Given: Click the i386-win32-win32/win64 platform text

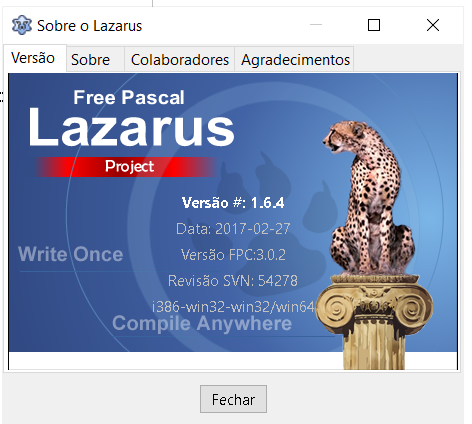Looking at the screenshot, I should [233, 307].
